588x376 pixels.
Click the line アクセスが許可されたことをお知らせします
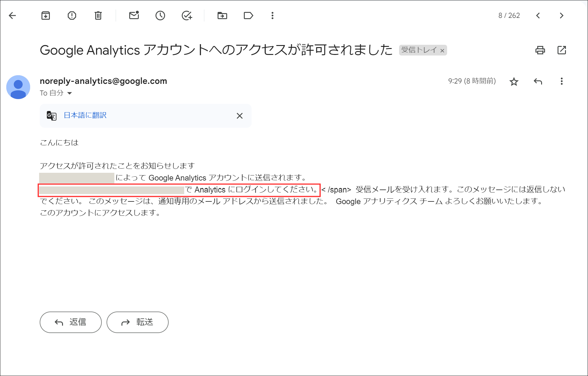click(117, 166)
